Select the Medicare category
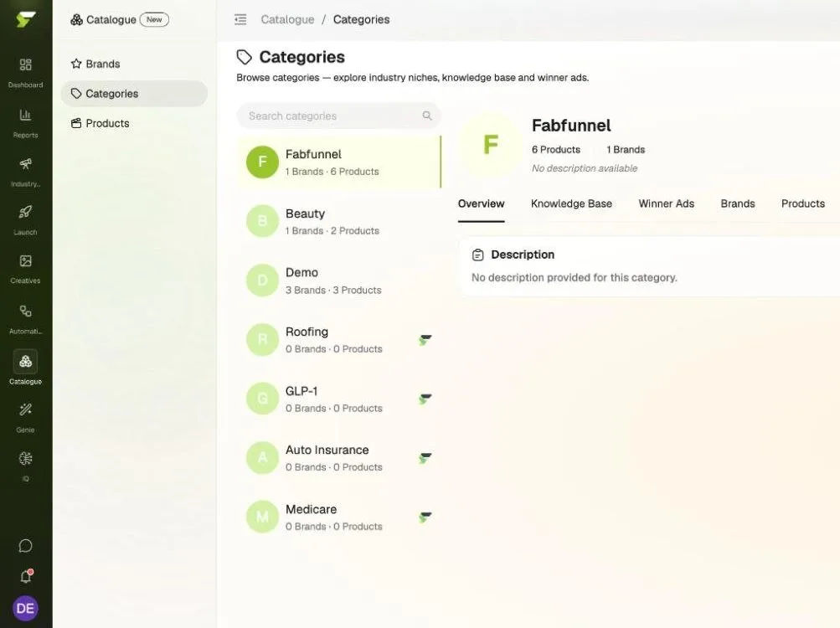The width and height of the screenshot is (840, 628). [338, 517]
